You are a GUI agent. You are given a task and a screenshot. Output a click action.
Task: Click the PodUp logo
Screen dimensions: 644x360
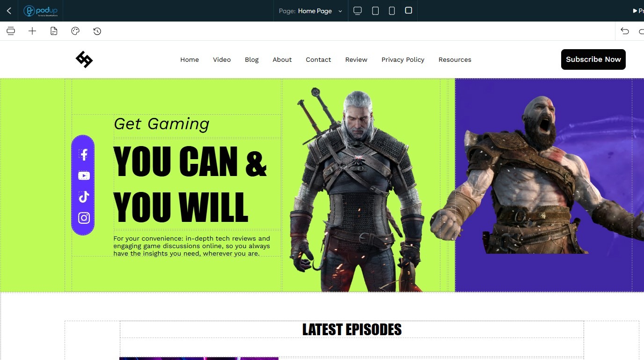41,11
